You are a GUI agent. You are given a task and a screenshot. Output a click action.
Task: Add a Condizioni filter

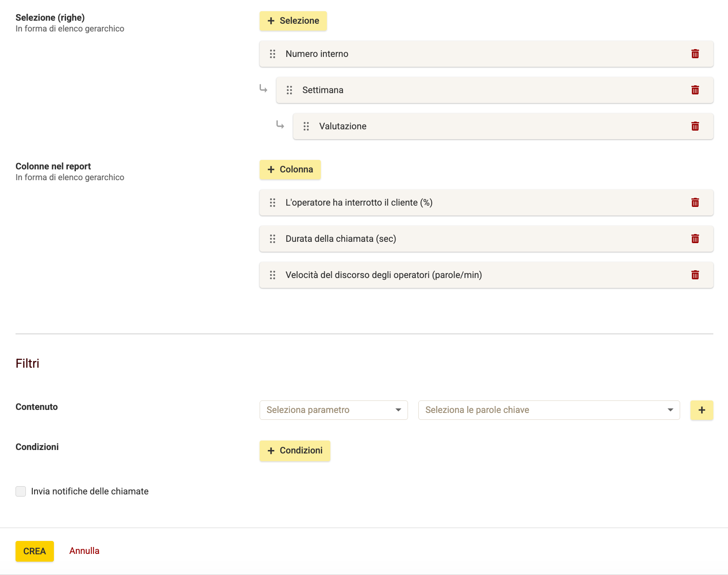(295, 450)
